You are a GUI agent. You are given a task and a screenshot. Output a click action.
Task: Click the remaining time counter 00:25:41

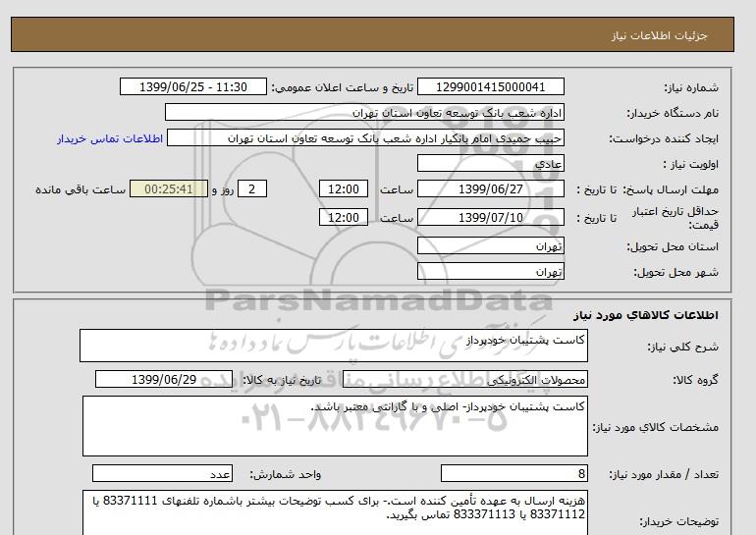(169, 188)
